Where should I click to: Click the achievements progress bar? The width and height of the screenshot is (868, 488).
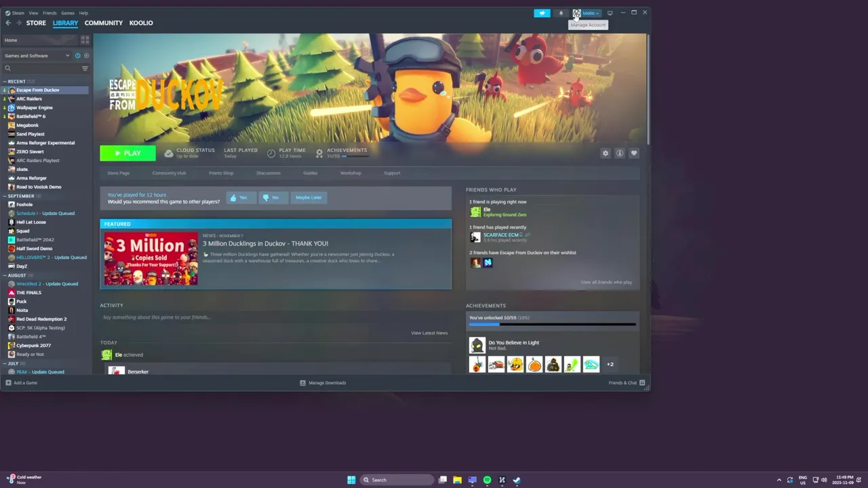553,325
